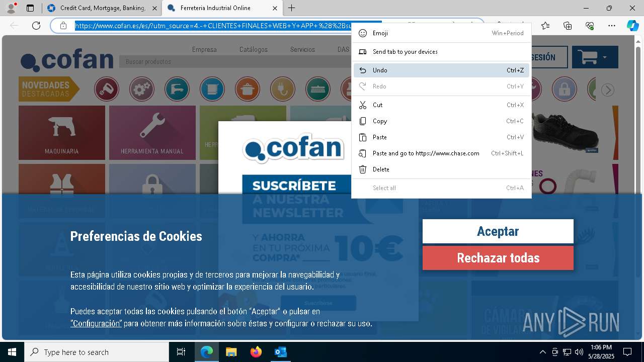The image size is (644, 362).
Task: Open the Catálogos menu
Action: (x=254, y=49)
